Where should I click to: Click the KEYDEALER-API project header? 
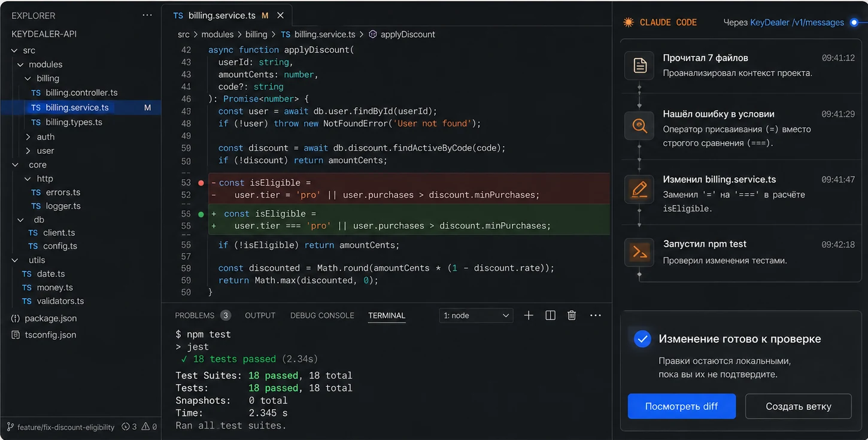(x=44, y=34)
